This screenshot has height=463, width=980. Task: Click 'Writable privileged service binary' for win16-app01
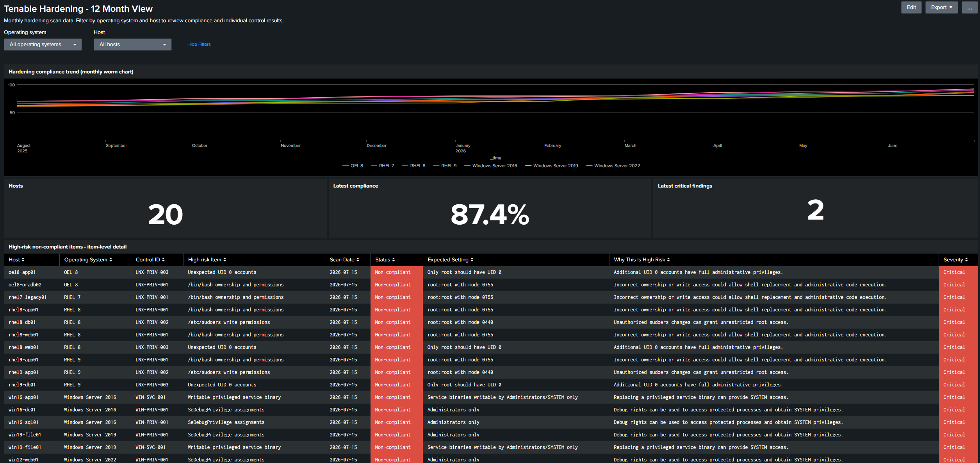coord(234,397)
